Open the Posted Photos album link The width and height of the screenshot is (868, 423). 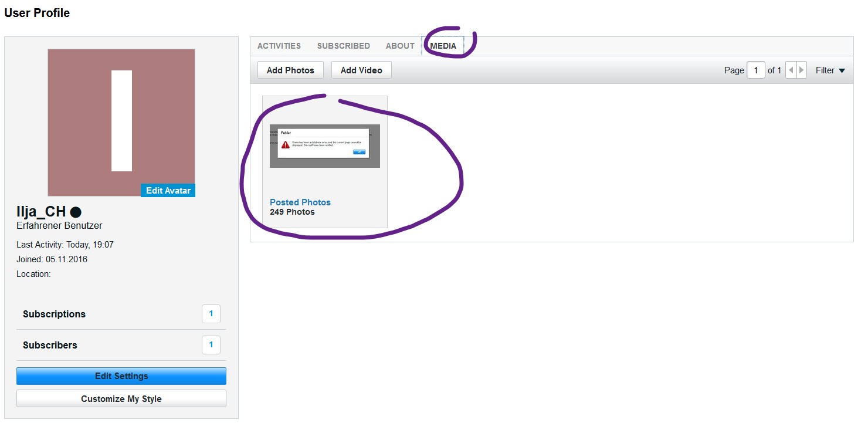(300, 202)
